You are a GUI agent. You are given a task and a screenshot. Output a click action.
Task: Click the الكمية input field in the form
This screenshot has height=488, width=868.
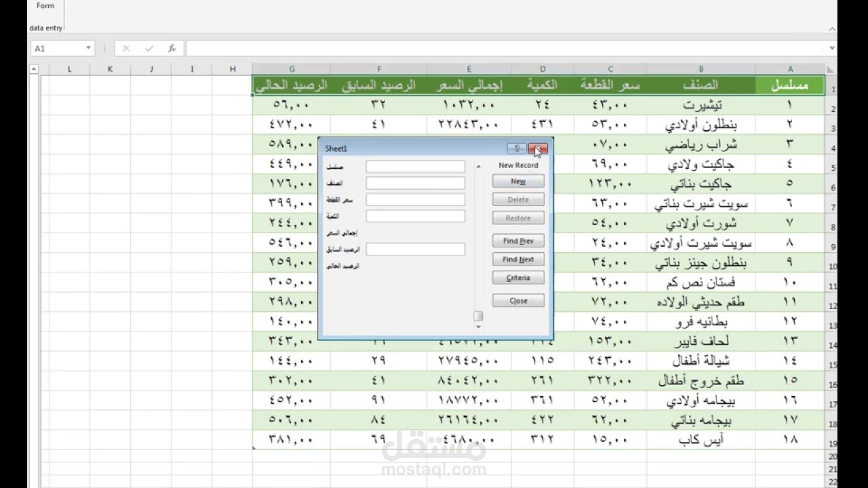(415, 216)
